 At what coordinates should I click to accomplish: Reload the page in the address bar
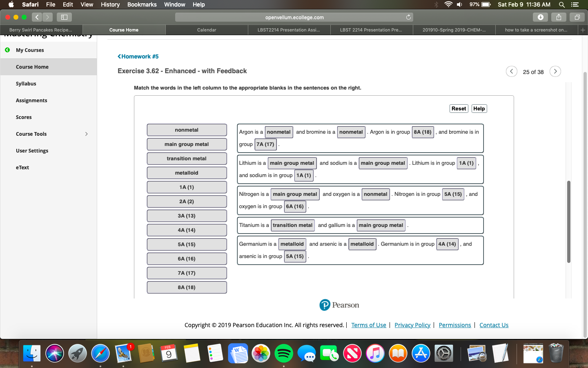pos(408,17)
